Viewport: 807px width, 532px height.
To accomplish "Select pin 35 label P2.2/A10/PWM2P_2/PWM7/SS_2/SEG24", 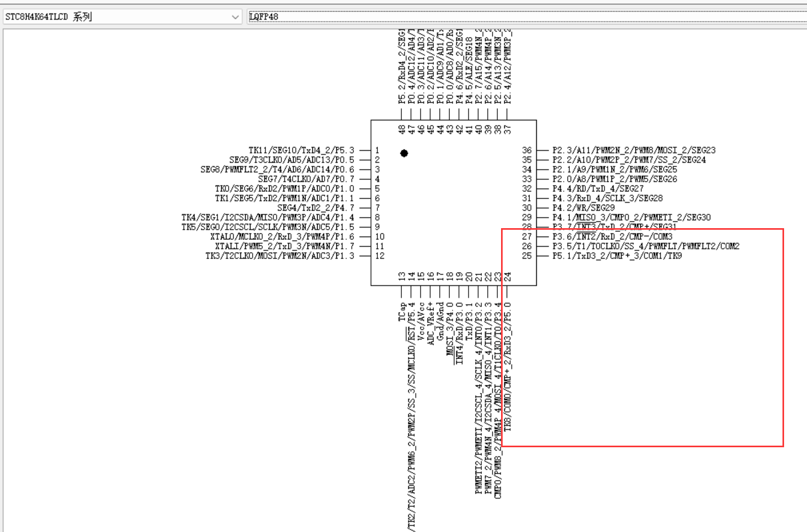I will pos(629,160).
